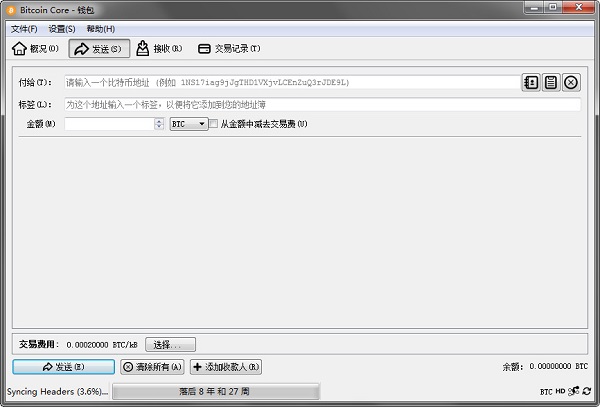Open the Settings (设置) menu
Viewport: 600px width, 407px height.
(x=62, y=29)
